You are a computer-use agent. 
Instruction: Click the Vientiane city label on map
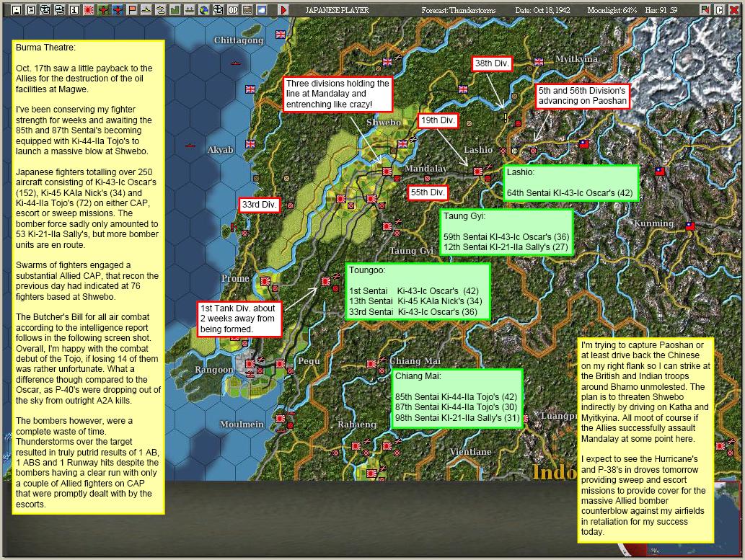pos(470,452)
